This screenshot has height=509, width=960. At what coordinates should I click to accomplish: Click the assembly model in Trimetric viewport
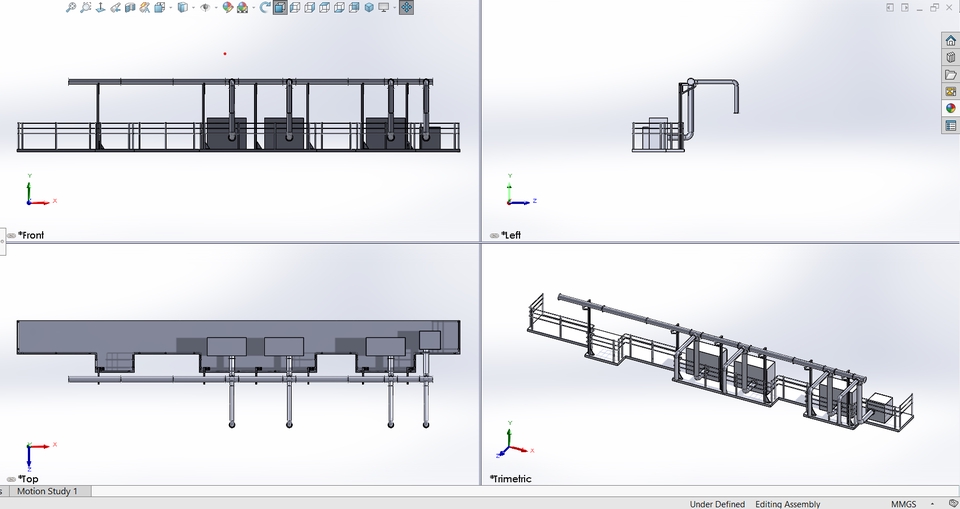719,361
